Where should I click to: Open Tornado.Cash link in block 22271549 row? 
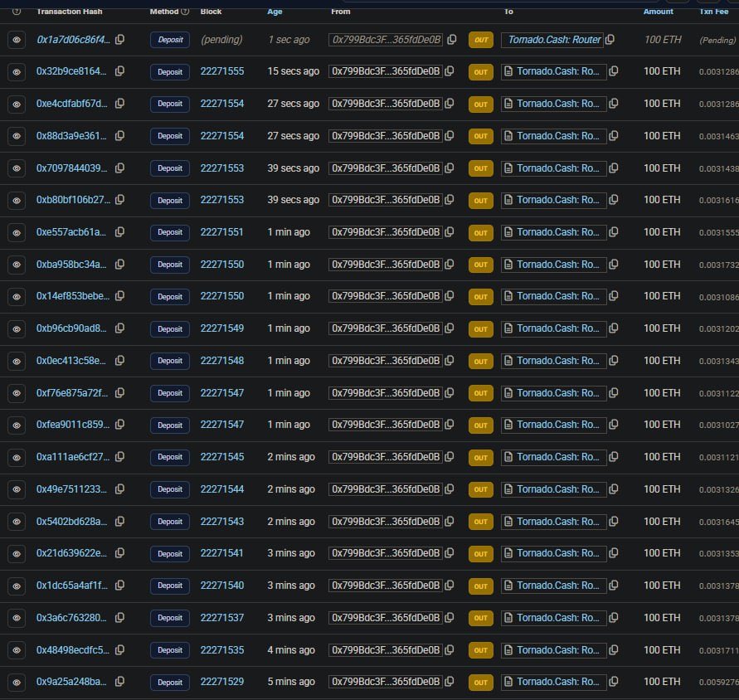click(x=558, y=328)
